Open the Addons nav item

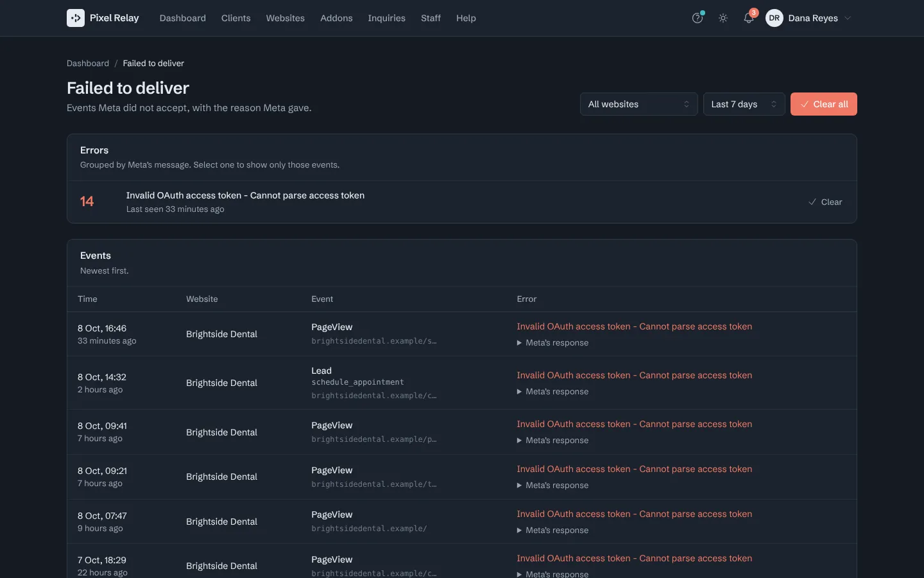point(336,18)
